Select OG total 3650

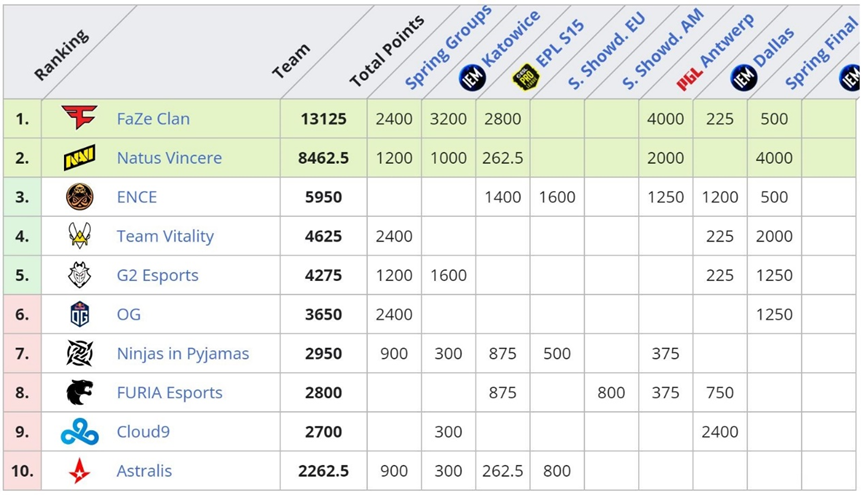324,314
